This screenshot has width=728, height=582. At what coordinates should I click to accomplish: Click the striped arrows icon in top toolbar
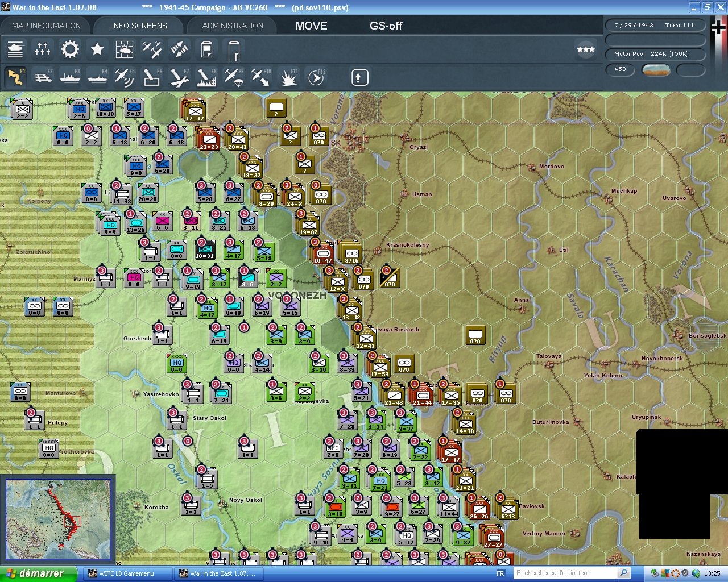pos(179,49)
